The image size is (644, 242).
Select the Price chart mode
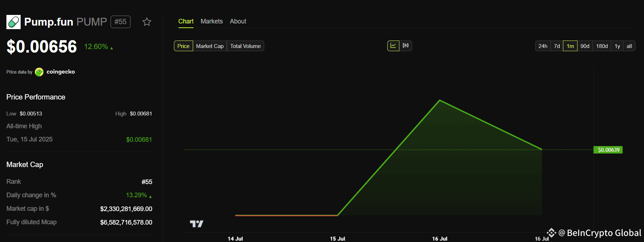click(x=183, y=46)
